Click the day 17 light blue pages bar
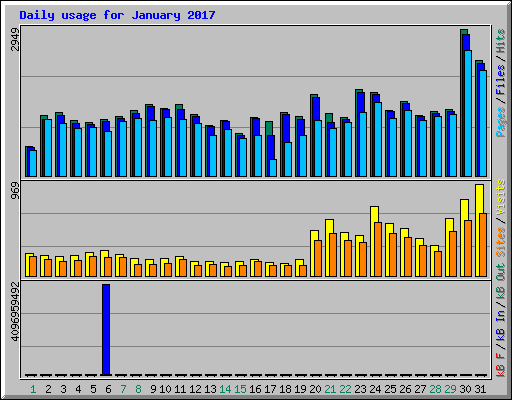The height and width of the screenshot is (400, 512). pyautogui.click(x=273, y=168)
